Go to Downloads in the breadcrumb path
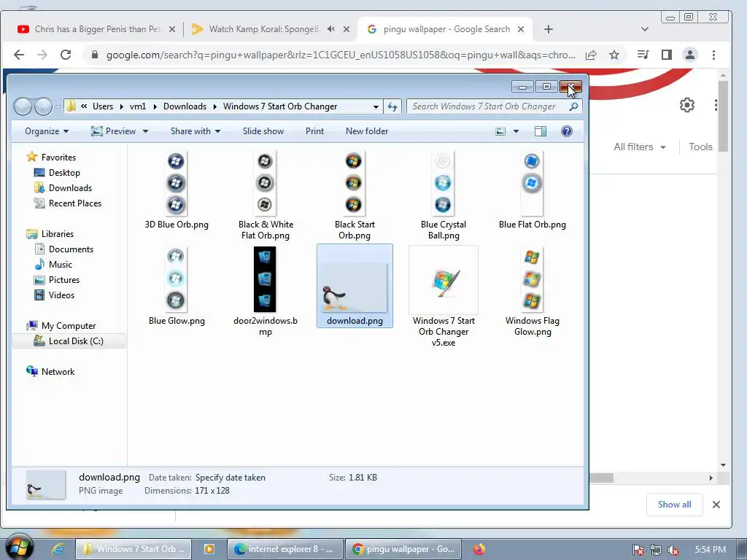This screenshot has width=747, height=560. [185, 106]
